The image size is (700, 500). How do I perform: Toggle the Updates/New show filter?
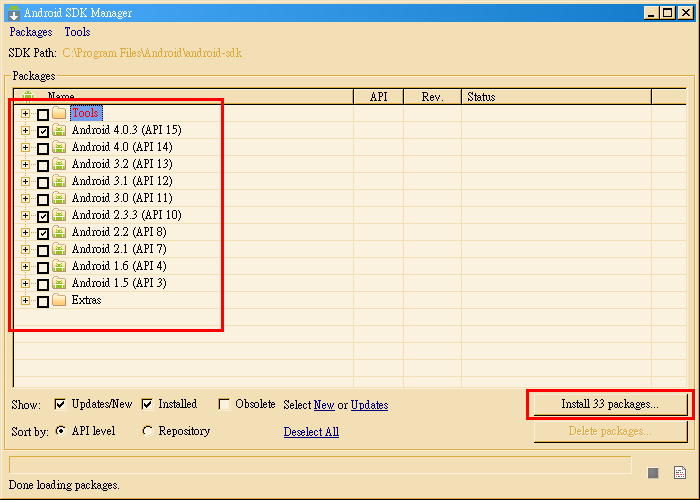(x=60, y=404)
